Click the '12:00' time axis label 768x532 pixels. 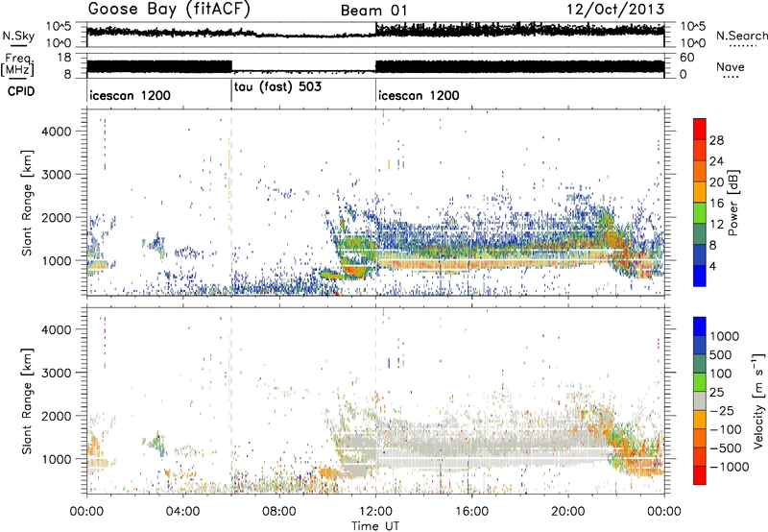pyautogui.click(x=375, y=512)
